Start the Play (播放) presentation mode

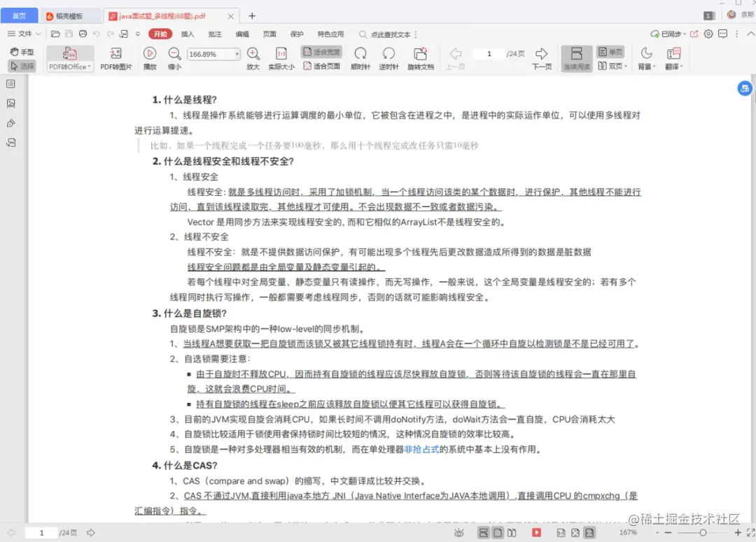coord(149,59)
